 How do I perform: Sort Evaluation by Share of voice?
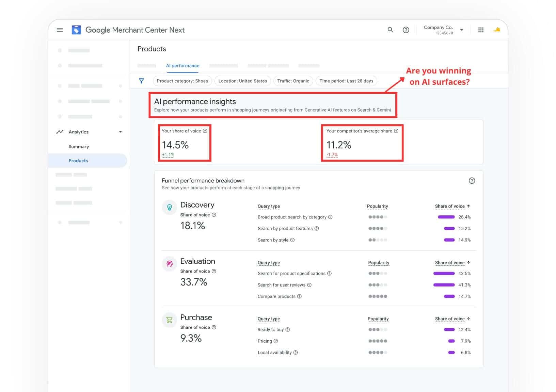452,263
